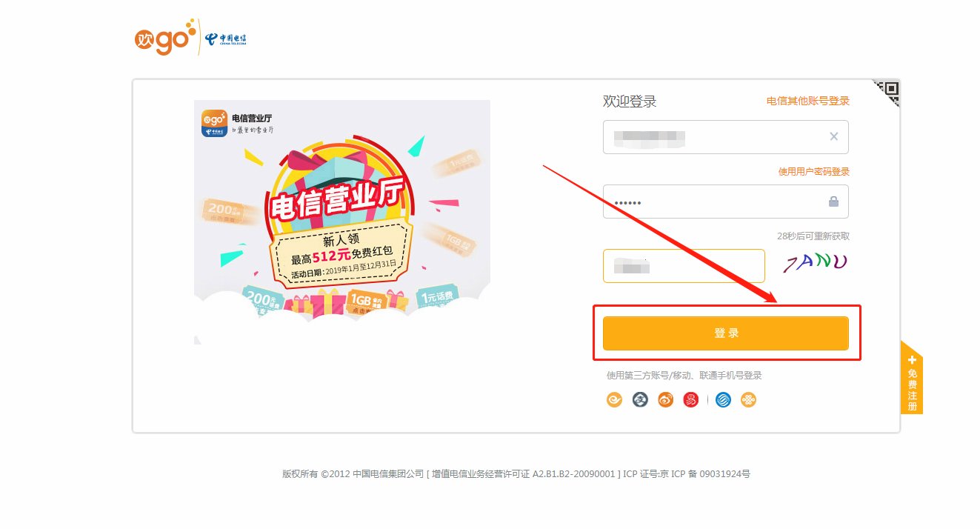Sign in via the Weibo icon
The height and width of the screenshot is (529, 980).
pos(665,399)
